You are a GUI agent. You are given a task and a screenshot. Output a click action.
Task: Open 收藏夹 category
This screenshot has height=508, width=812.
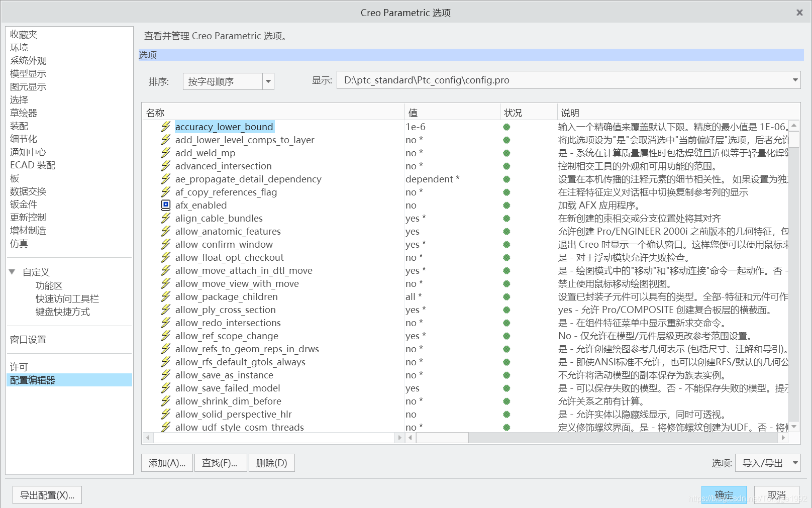pos(24,34)
